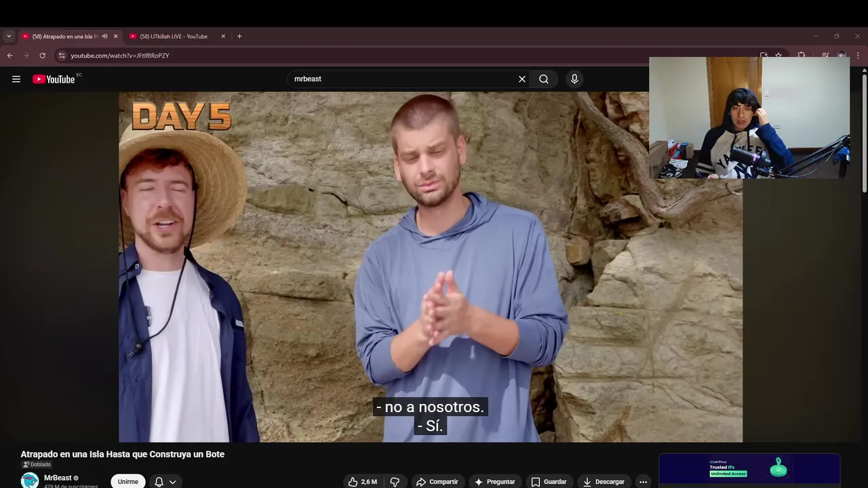This screenshot has width=868, height=488.
Task: Click the Guardar save button
Action: tap(549, 482)
